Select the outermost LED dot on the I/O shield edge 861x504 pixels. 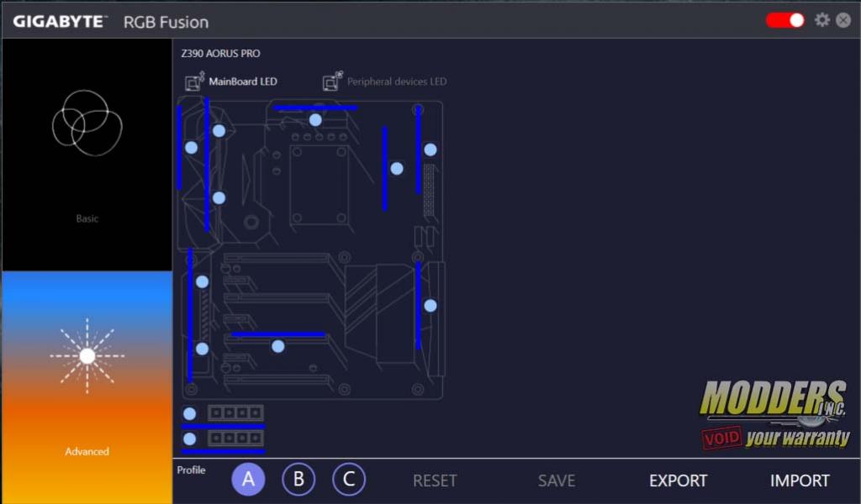191,147
